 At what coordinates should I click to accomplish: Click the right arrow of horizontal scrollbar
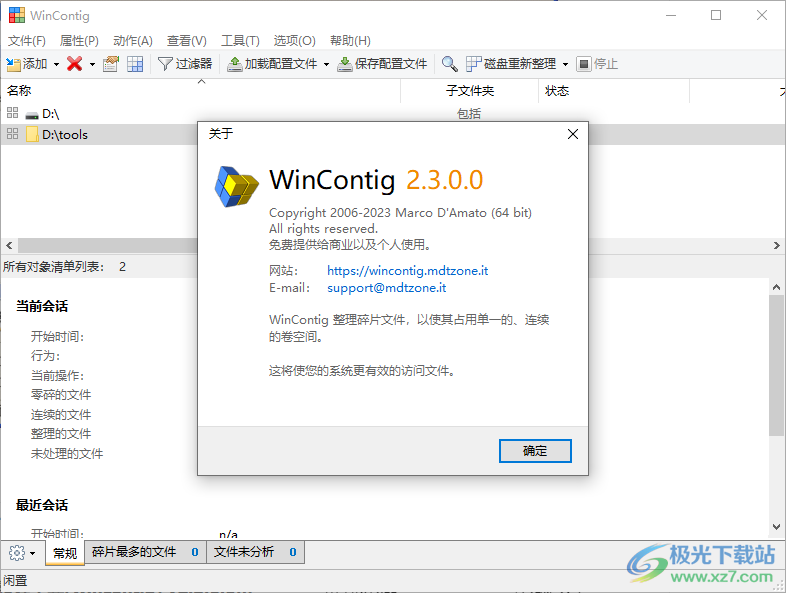click(x=776, y=246)
